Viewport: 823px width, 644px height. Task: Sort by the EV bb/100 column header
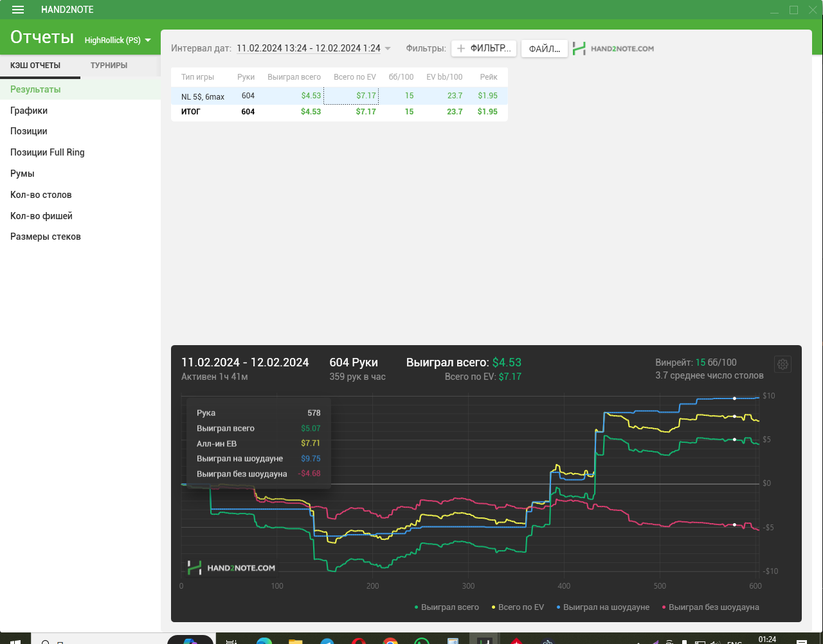pyautogui.click(x=444, y=77)
